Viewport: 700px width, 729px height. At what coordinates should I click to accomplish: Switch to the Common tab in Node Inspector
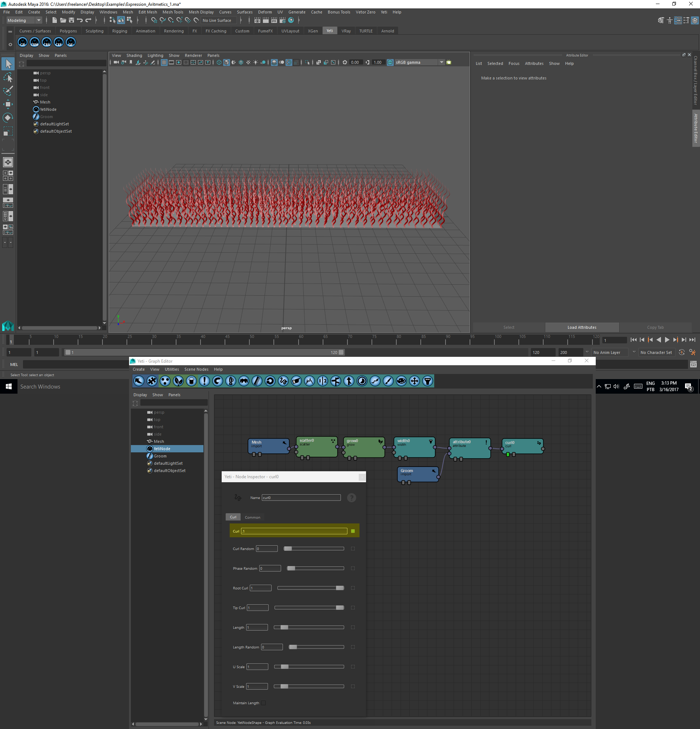(x=252, y=517)
